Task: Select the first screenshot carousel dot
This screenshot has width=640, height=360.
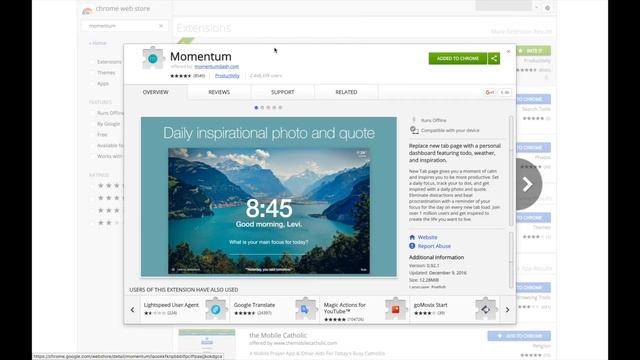Action: point(256,108)
